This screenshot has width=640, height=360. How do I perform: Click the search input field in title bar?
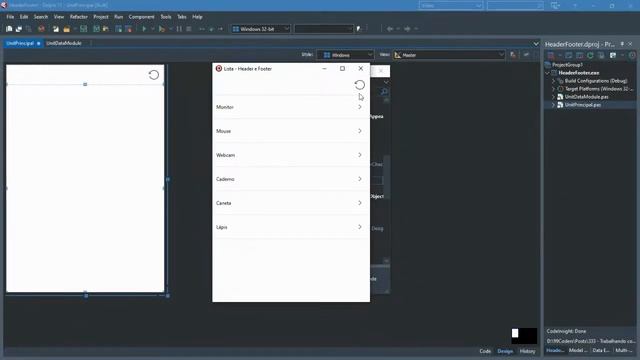pos(515,6)
